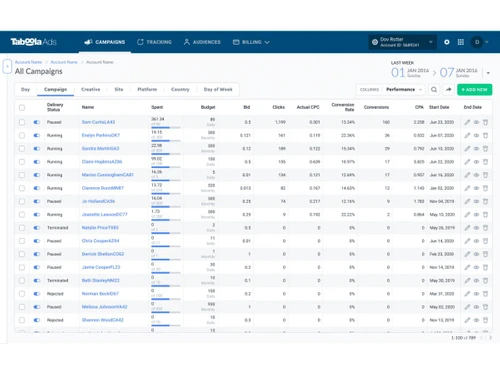Open the account selector dropdown
The width and height of the screenshot is (500, 375).
pos(402,42)
